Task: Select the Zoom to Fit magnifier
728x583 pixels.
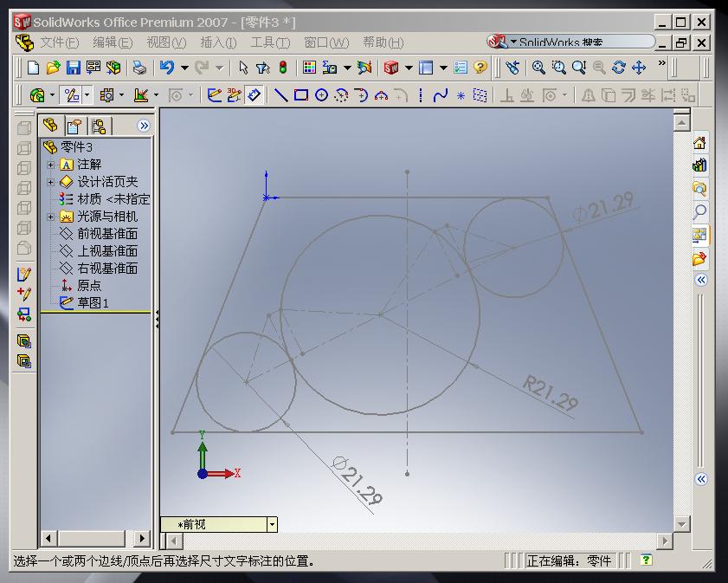Action: point(538,68)
